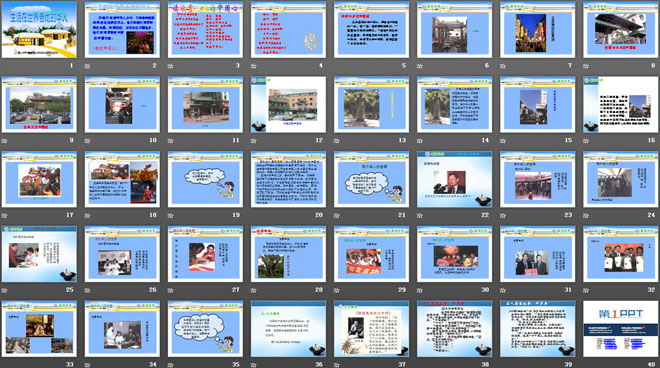Click the animation star icon under slide 3
660x368 pixels.
170,66
